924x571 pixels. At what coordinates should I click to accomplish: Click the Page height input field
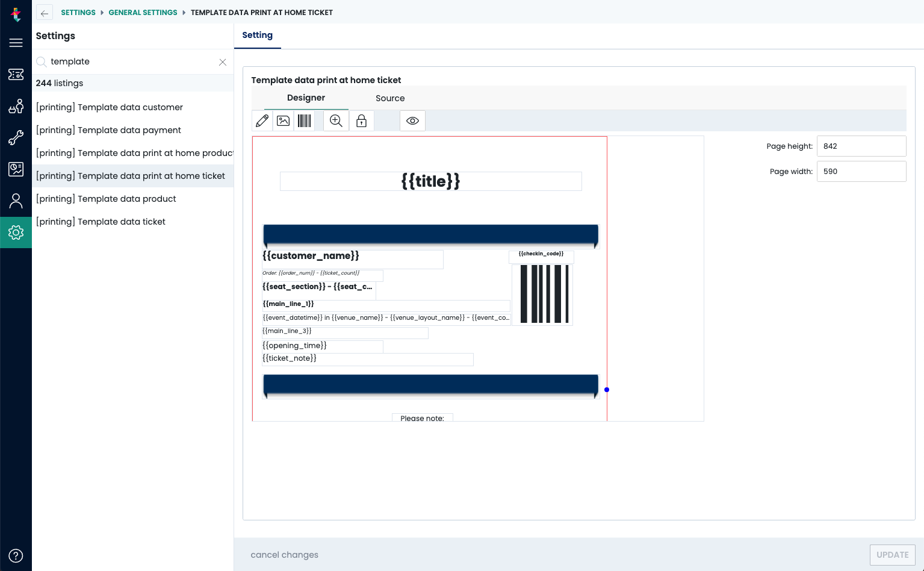coord(861,146)
